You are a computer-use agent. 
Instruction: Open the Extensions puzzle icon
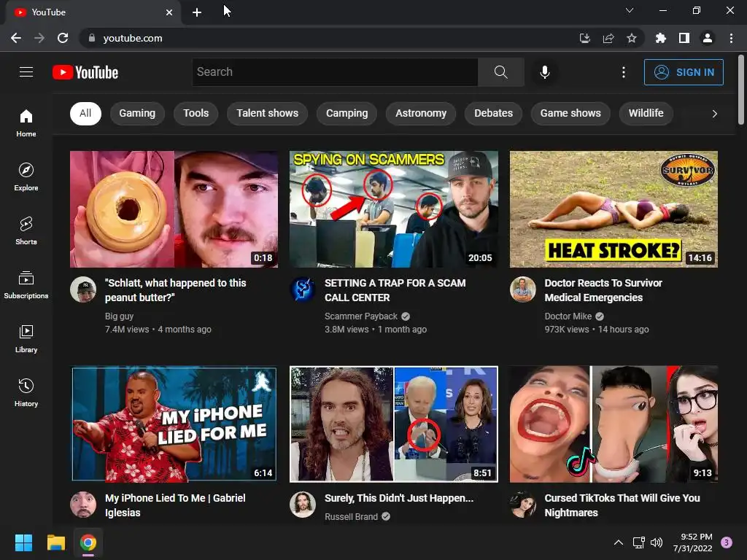coord(660,38)
